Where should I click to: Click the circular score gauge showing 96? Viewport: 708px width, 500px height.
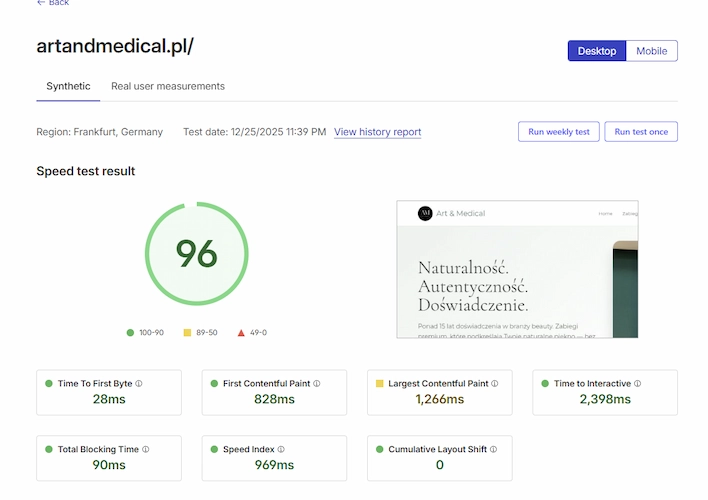[x=196, y=253]
